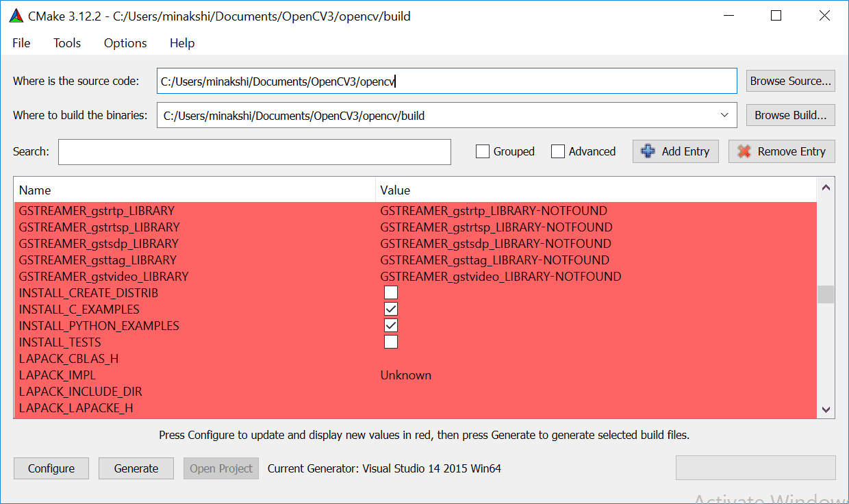
Task: Select the LAPACK_INCLUDE_DIR entry name
Action: pos(81,391)
